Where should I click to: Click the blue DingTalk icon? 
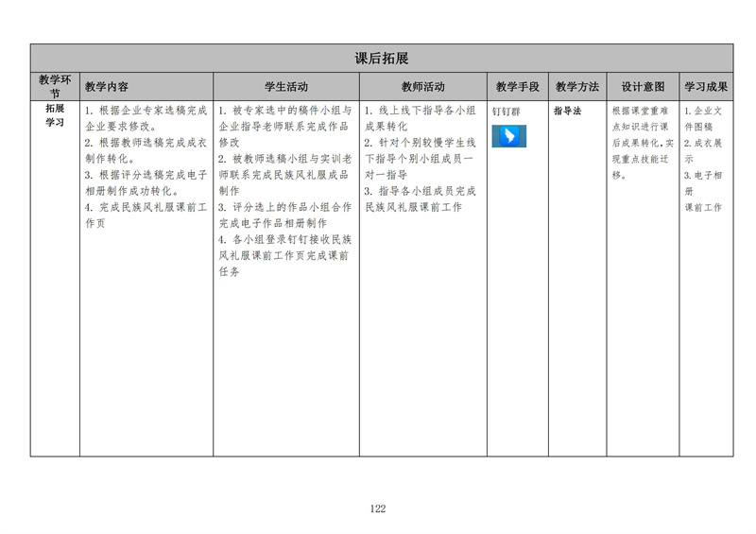(508, 136)
